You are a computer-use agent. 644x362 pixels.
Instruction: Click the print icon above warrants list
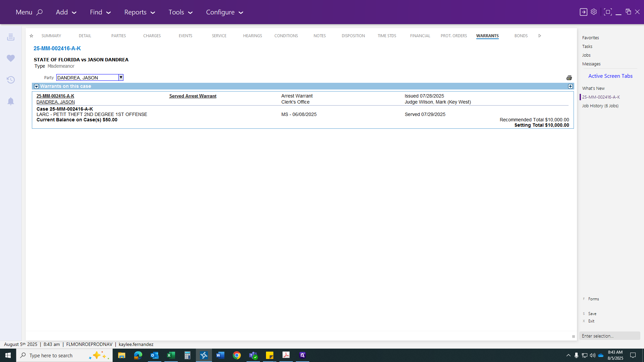tap(569, 78)
